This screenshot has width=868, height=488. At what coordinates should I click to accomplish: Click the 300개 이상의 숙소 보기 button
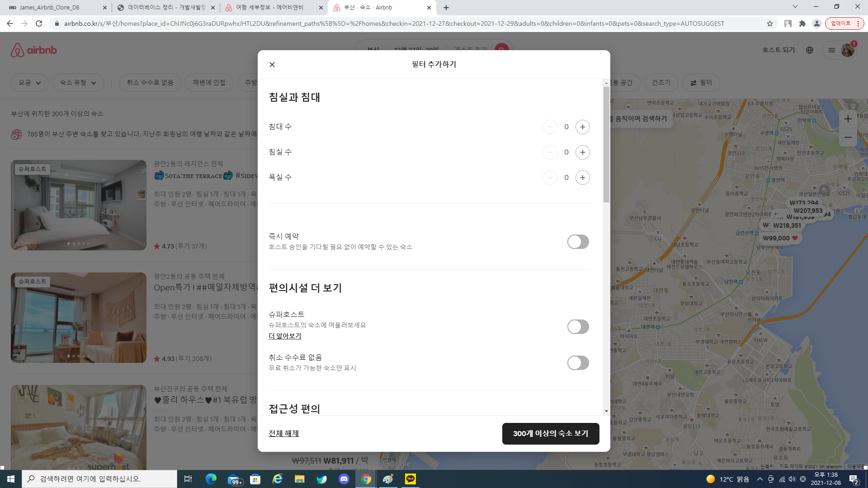(x=550, y=433)
